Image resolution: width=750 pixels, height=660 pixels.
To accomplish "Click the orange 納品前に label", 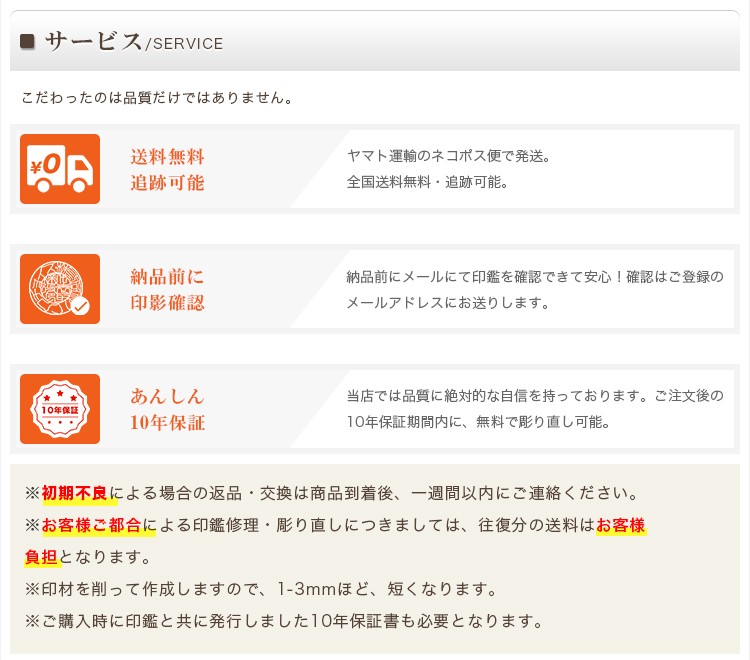I will [167, 276].
